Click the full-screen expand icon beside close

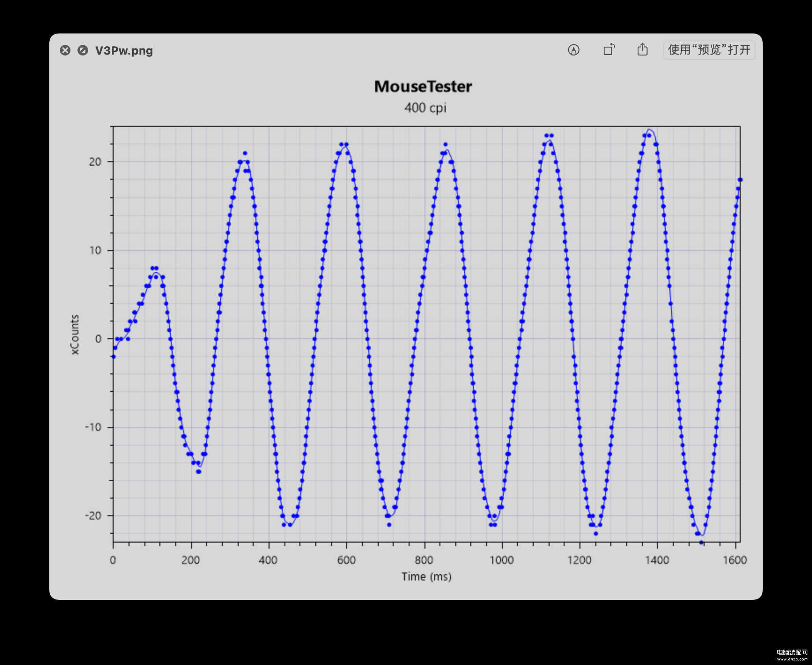(83, 50)
